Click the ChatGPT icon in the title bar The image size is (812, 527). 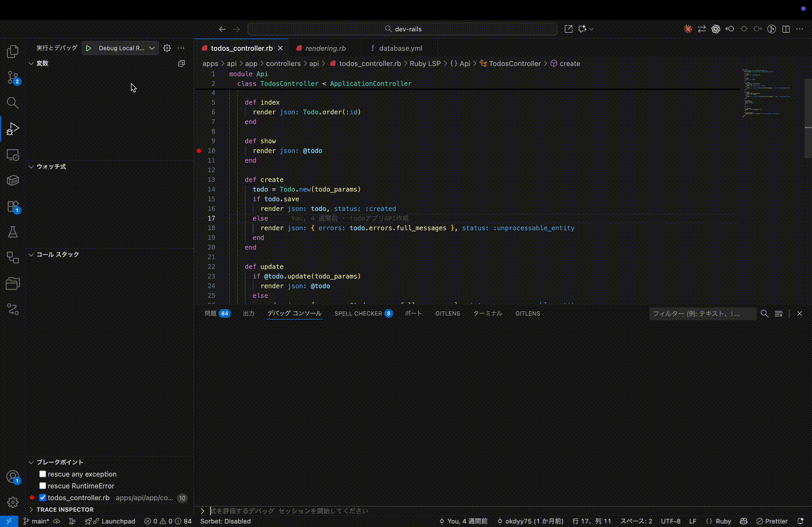(x=715, y=29)
